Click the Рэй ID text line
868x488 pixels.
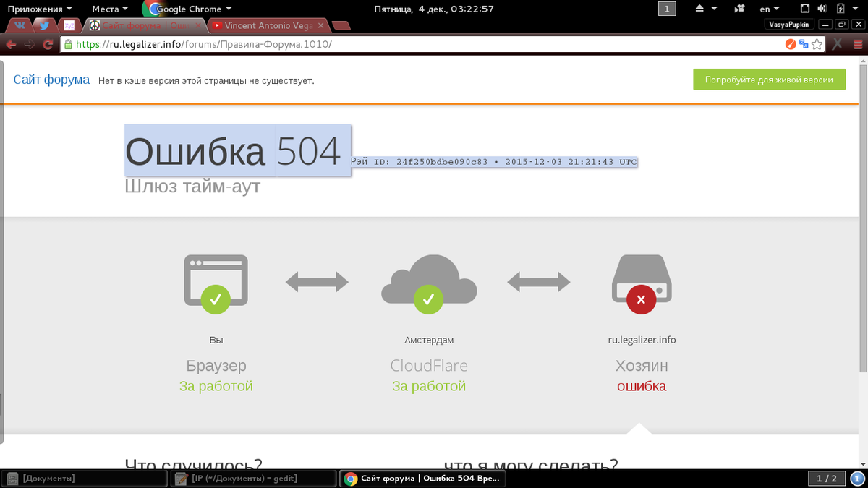click(494, 162)
